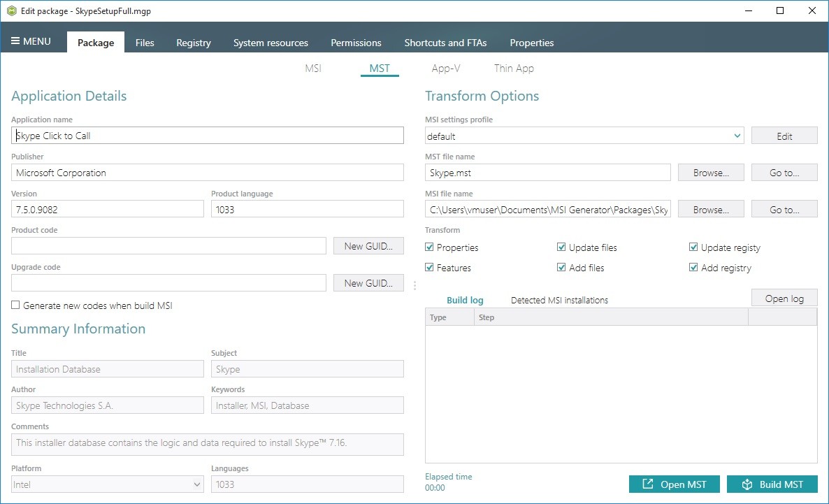Click the Subject field

[x=307, y=369]
